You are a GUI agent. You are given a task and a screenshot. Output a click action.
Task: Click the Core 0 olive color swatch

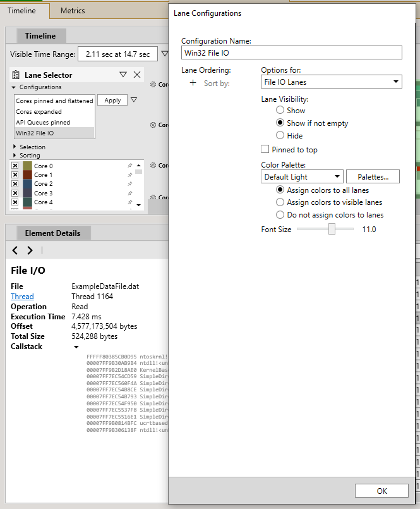click(28, 166)
